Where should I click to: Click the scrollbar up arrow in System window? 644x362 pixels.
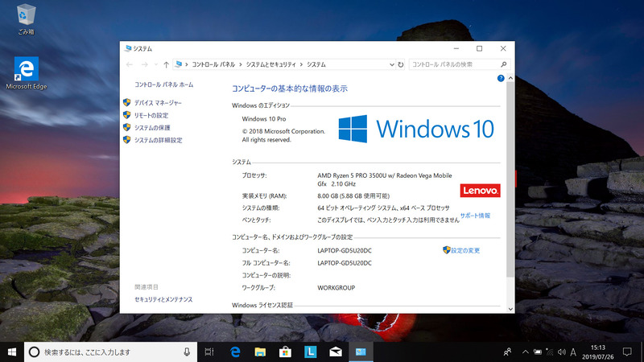(x=510, y=78)
